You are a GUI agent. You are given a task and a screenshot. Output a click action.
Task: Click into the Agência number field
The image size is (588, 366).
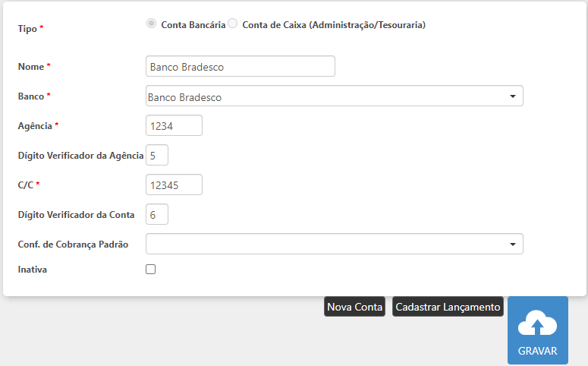[x=174, y=125]
